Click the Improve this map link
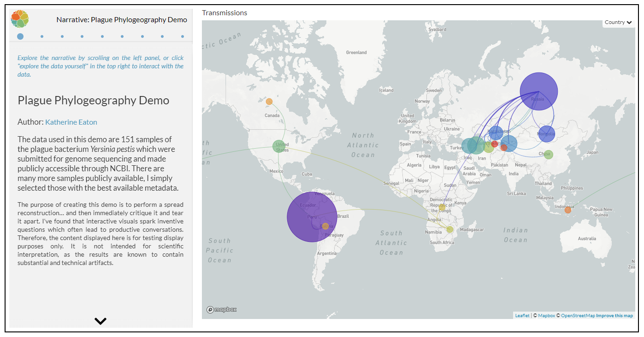The height and width of the screenshot is (337, 644). click(614, 316)
